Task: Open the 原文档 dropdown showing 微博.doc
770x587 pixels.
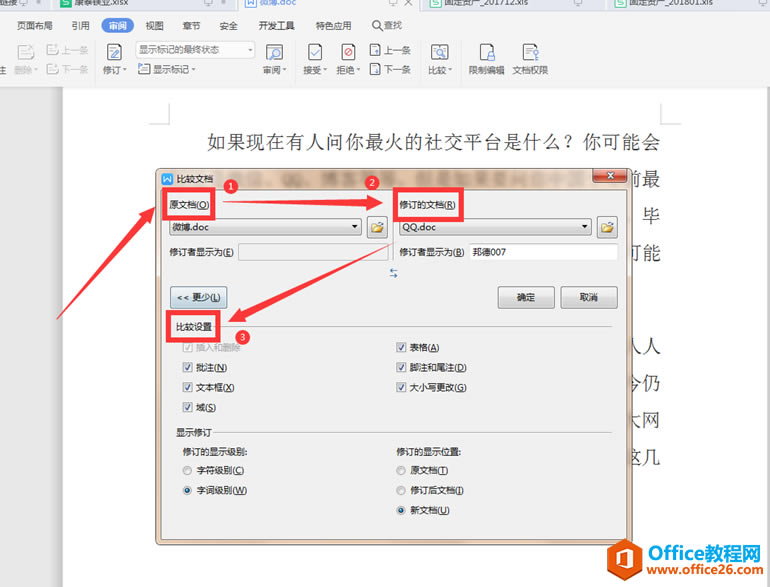Action: point(265,227)
